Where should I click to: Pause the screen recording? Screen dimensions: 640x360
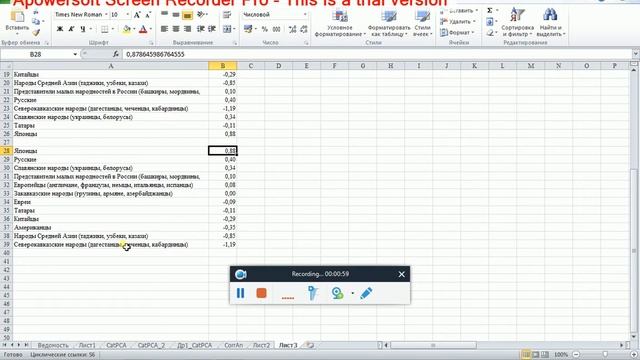(240, 293)
